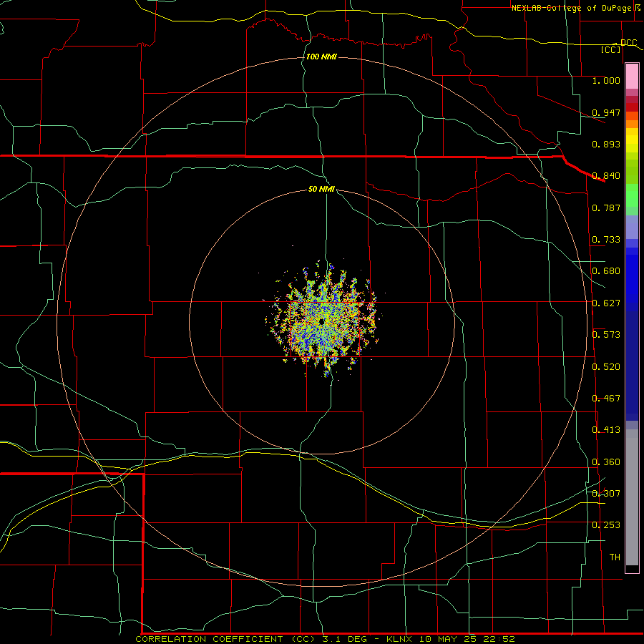Click the 0.733 scale value

[606, 240]
